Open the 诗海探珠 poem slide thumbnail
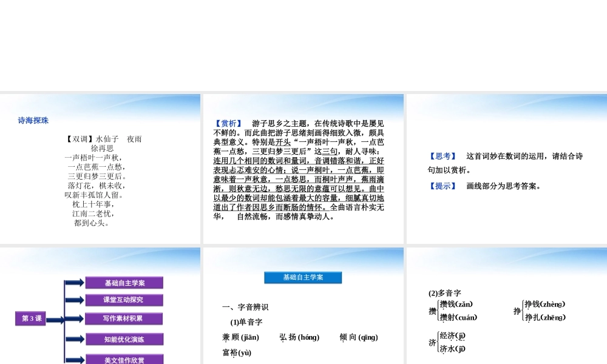607x364 pixels. pos(100,169)
